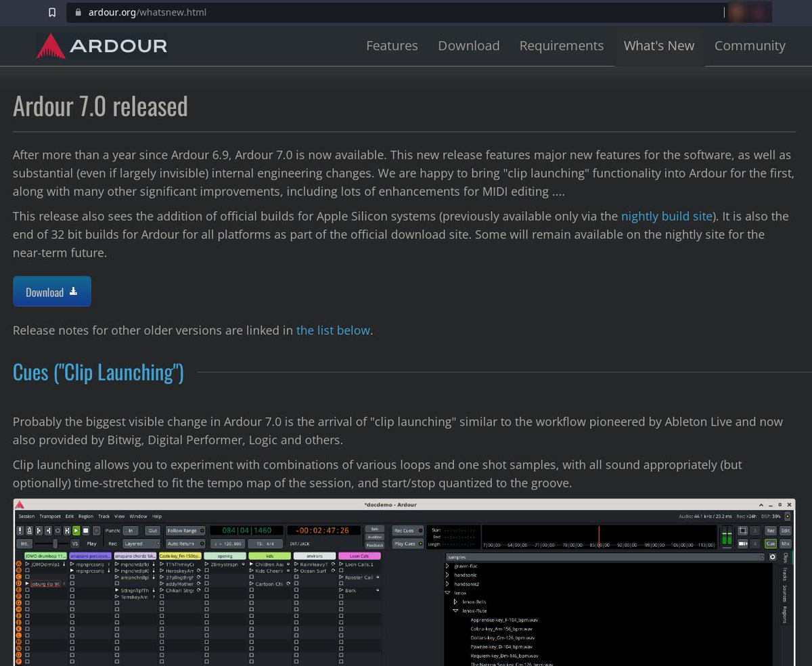Toggle the Auto Return button
Viewport: 812px width, 666px height.
coord(186,543)
